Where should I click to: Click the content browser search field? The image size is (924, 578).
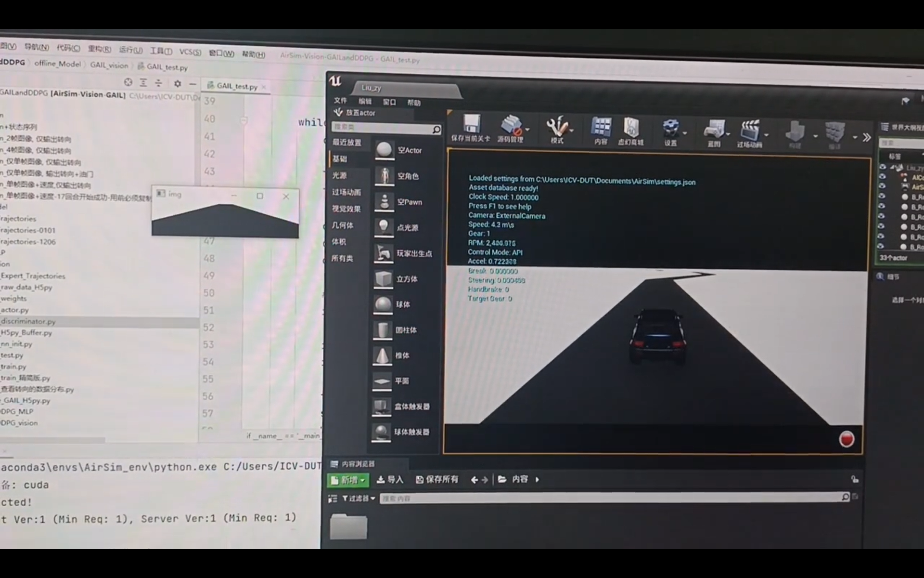[x=610, y=498]
